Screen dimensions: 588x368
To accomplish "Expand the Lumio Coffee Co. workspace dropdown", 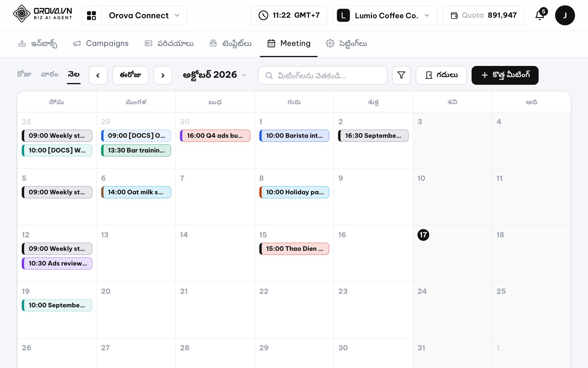I will point(385,15).
